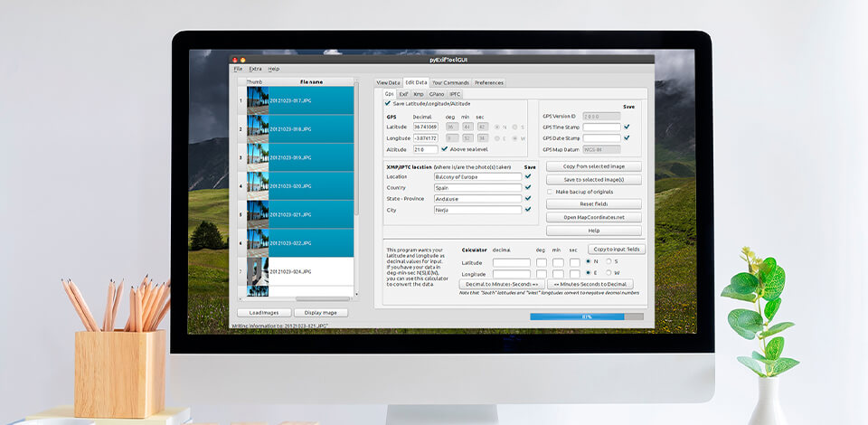Select calculator W longitude radio button

609,272
